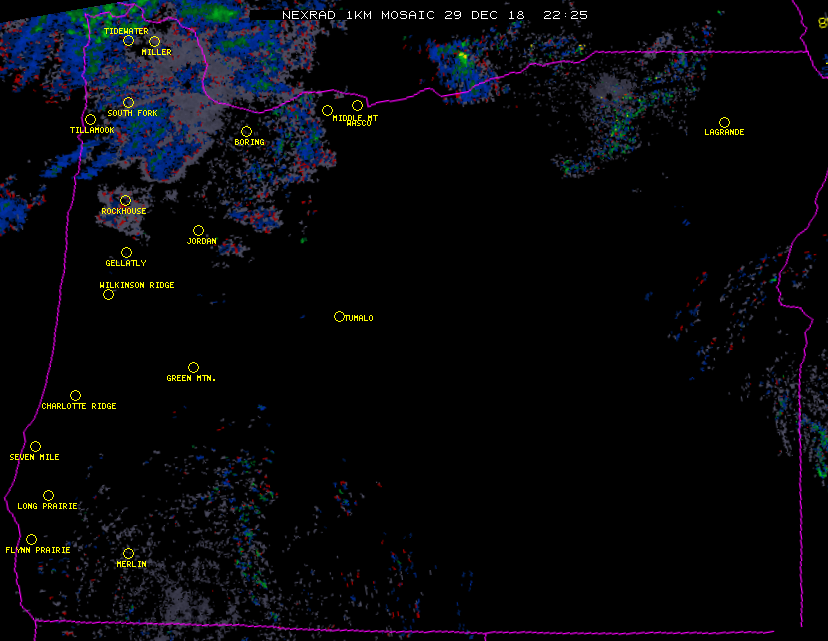Click the Tumalo station circle marker
The width and height of the screenshot is (828, 641).
pyautogui.click(x=339, y=316)
